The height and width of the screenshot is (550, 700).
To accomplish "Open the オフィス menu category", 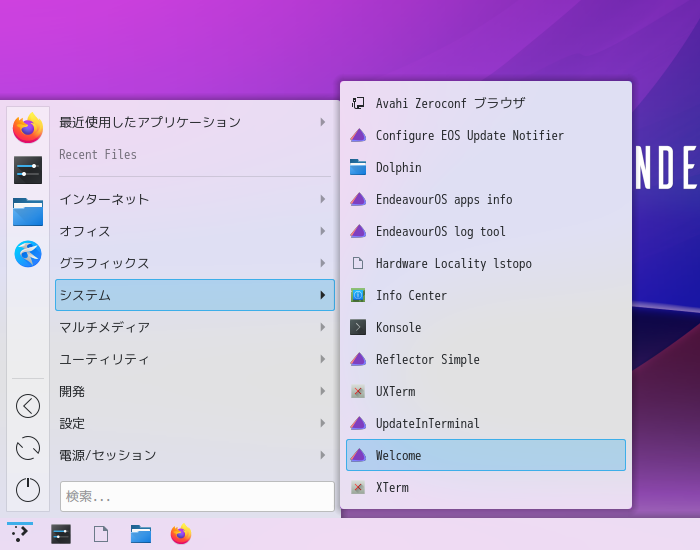I will (x=195, y=231).
